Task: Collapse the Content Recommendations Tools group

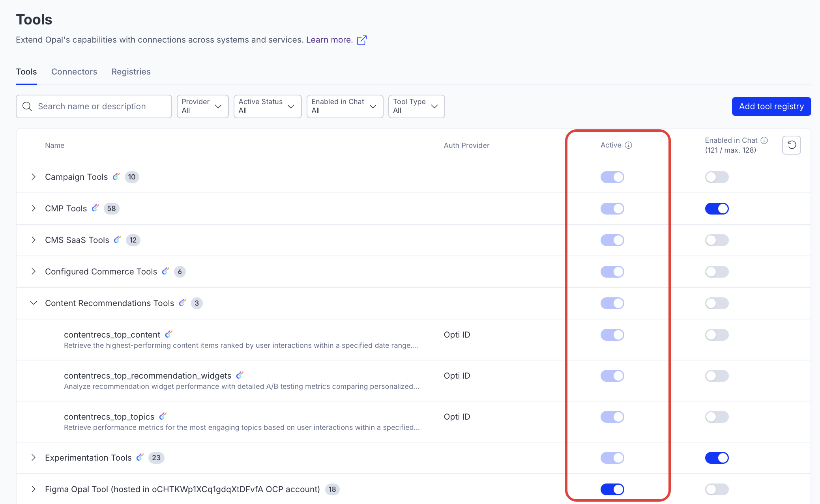Action: point(34,303)
